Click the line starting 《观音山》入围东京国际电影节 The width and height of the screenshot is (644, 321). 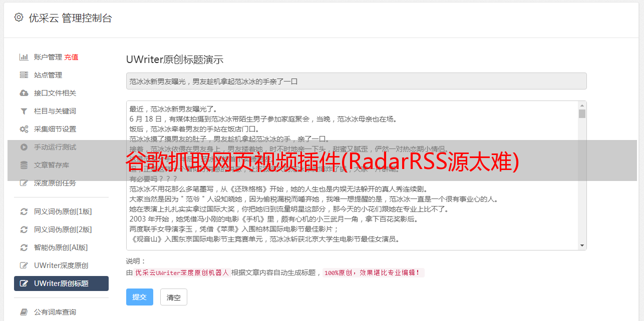click(x=264, y=239)
